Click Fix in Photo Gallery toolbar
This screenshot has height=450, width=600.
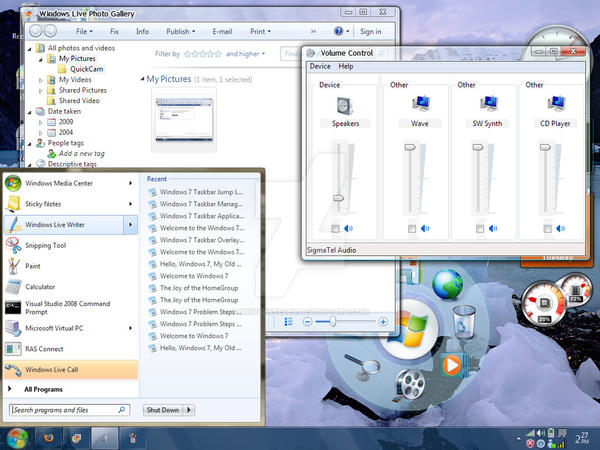click(x=114, y=31)
